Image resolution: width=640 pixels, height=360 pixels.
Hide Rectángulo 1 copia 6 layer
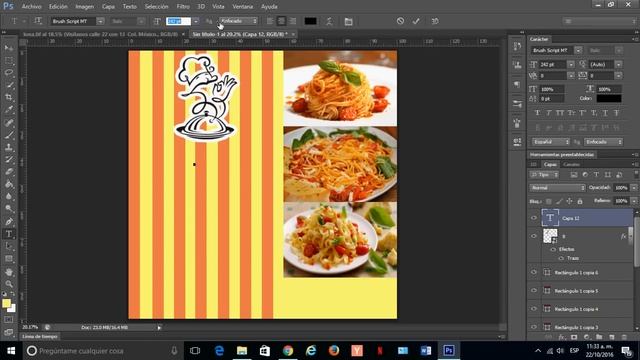point(534,272)
